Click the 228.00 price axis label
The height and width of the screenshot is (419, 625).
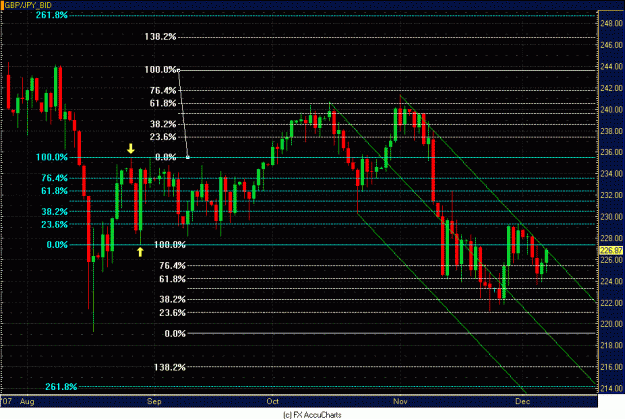(611, 238)
